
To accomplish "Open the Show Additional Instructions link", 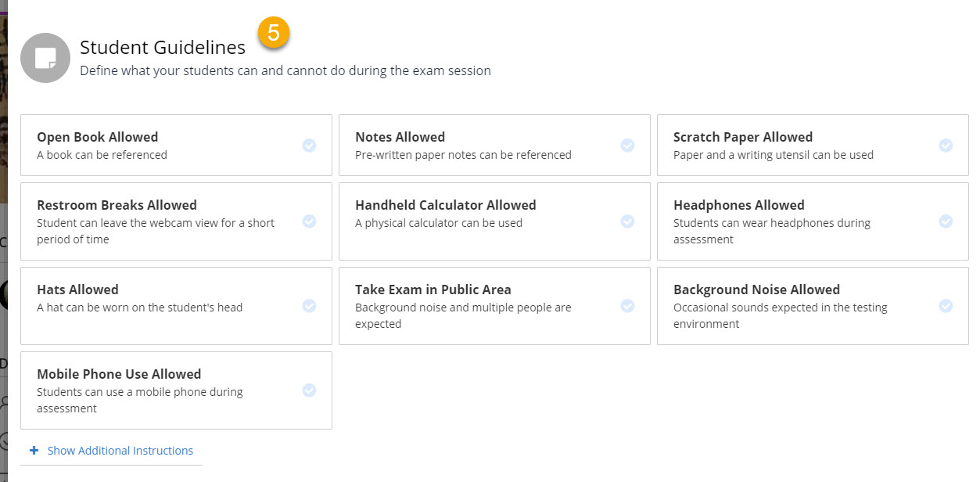I will pos(120,451).
